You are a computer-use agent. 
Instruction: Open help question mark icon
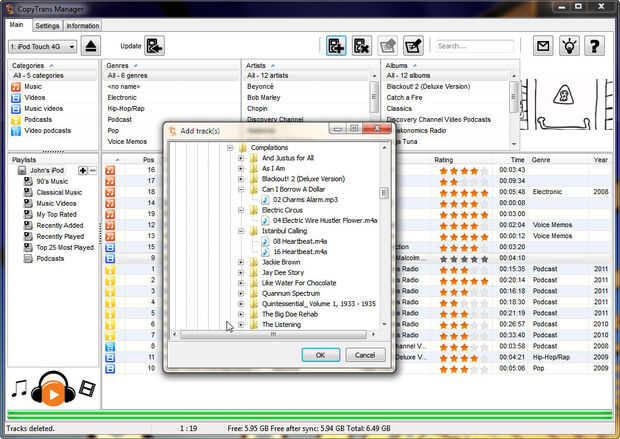pyautogui.click(x=594, y=46)
